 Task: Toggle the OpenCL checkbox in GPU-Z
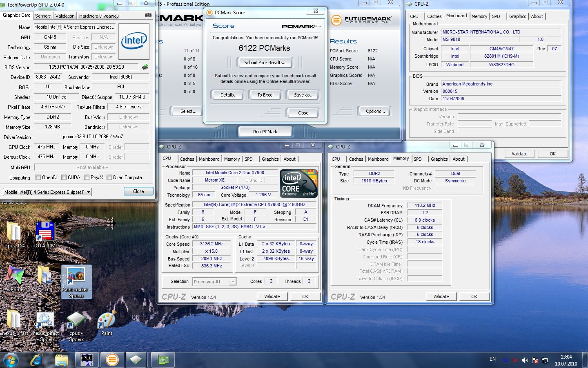click(x=38, y=177)
